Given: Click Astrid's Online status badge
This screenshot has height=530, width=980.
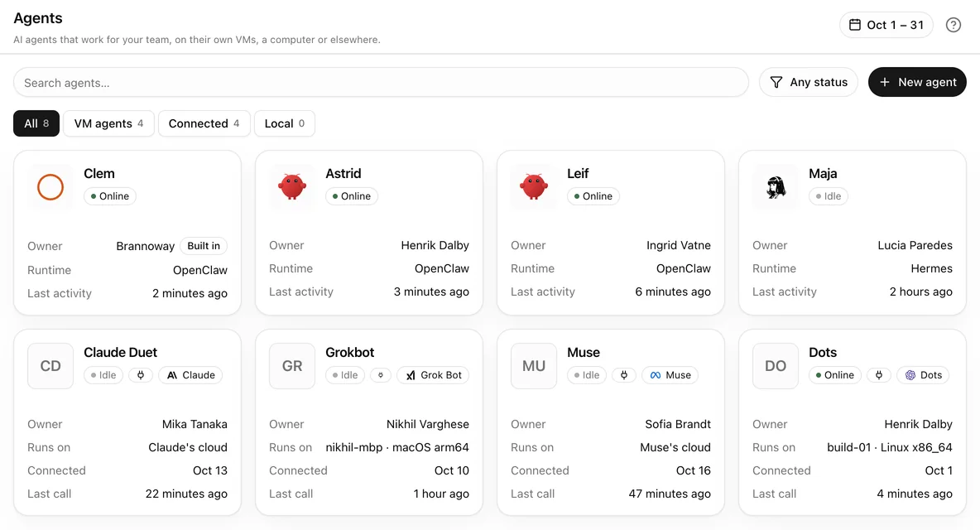Looking at the screenshot, I should click(x=352, y=196).
